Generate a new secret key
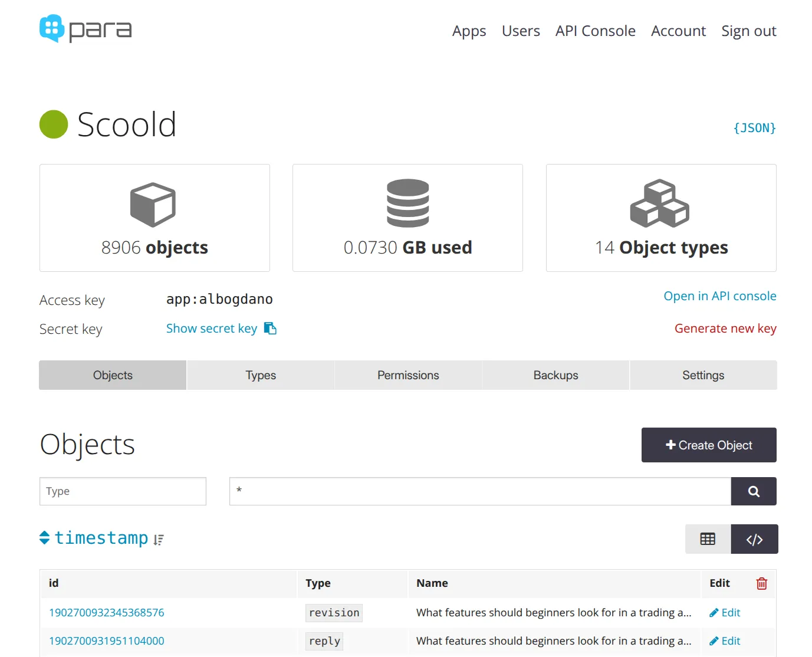 click(725, 328)
